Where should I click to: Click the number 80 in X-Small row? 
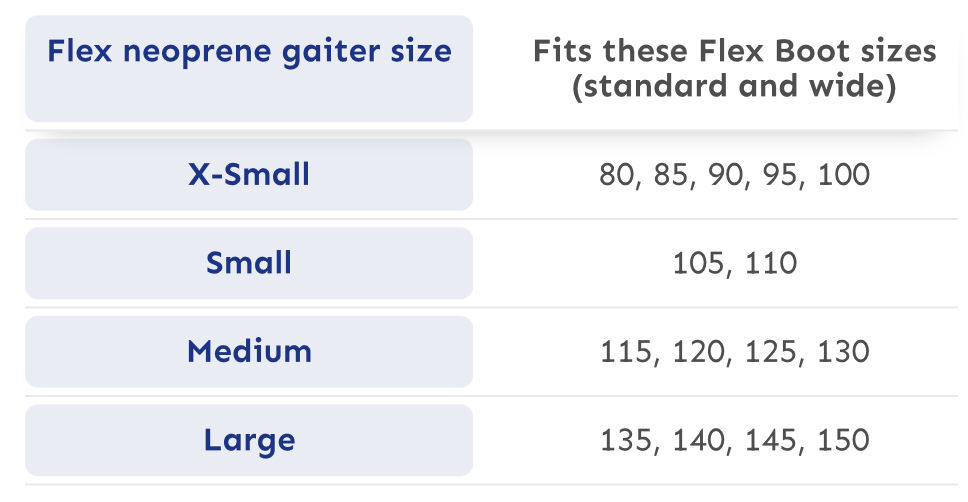point(616,175)
